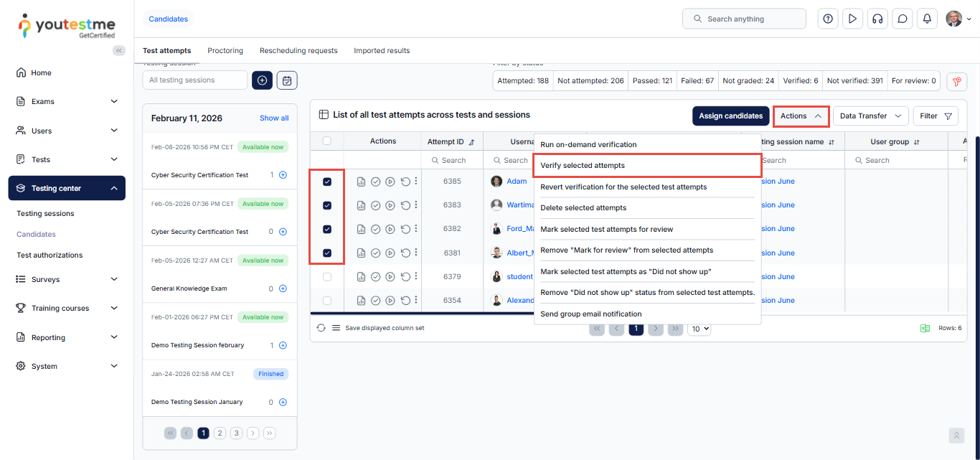The height and width of the screenshot is (460, 980).
Task: Click the Show all link
Action: [274, 118]
